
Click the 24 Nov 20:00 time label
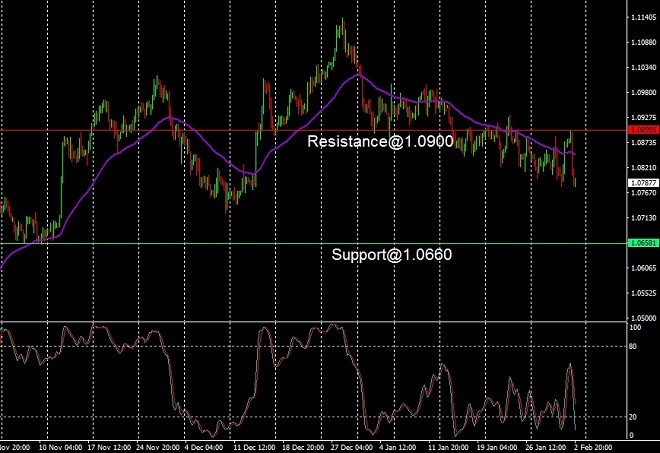[x=158, y=447]
